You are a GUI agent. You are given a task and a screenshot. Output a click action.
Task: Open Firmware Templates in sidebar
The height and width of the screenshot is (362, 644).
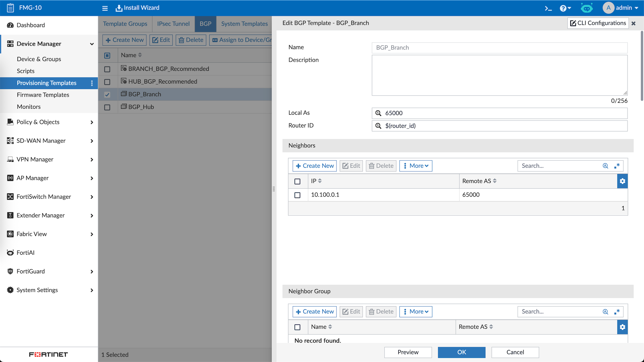coord(43,95)
